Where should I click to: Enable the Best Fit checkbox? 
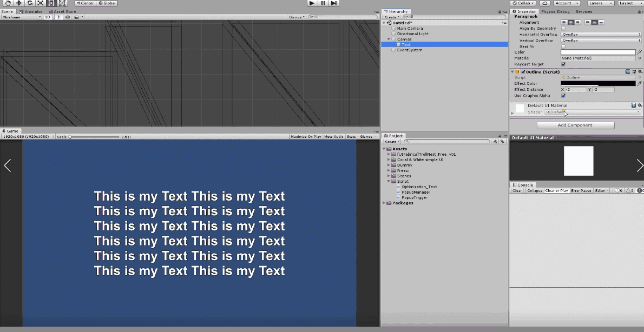coord(563,47)
